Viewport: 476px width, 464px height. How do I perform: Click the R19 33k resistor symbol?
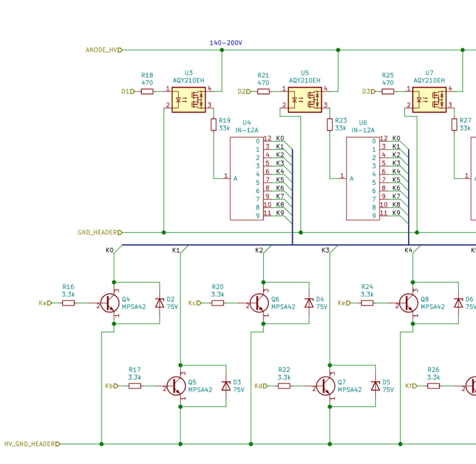pyautogui.click(x=213, y=125)
